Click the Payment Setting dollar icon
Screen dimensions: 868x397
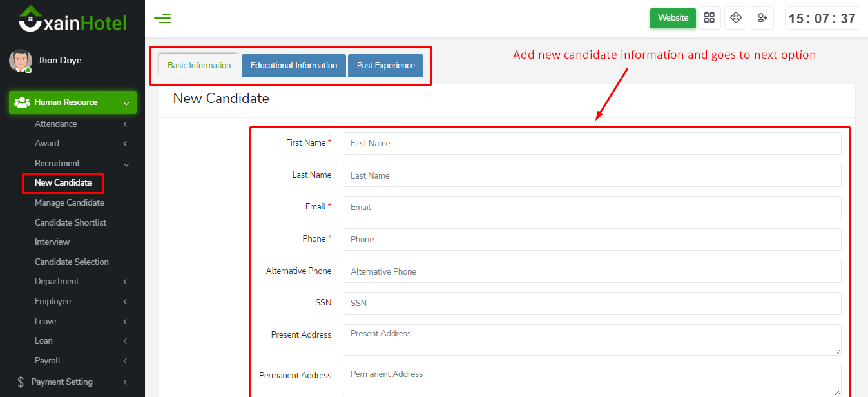coord(21,382)
